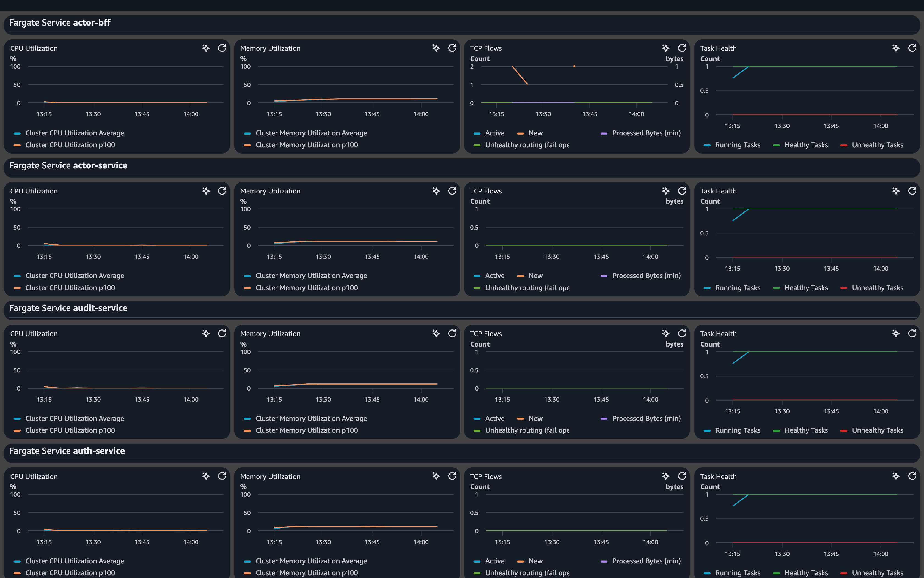Toggle Cluster Memory Utilization p100 legend in audit-service
This screenshot has width=924, height=578.
click(301, 430)
